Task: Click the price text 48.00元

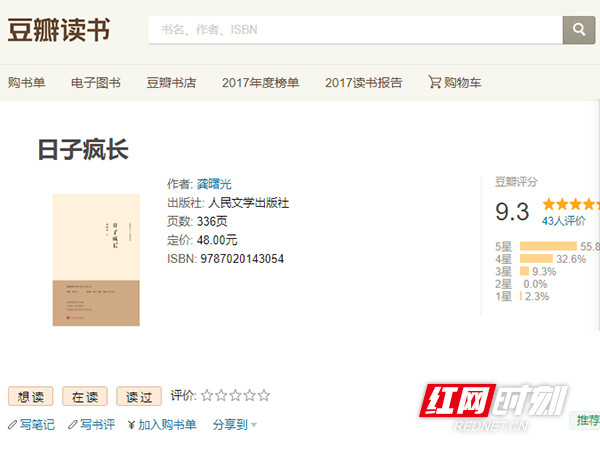Action: (217, 240)
